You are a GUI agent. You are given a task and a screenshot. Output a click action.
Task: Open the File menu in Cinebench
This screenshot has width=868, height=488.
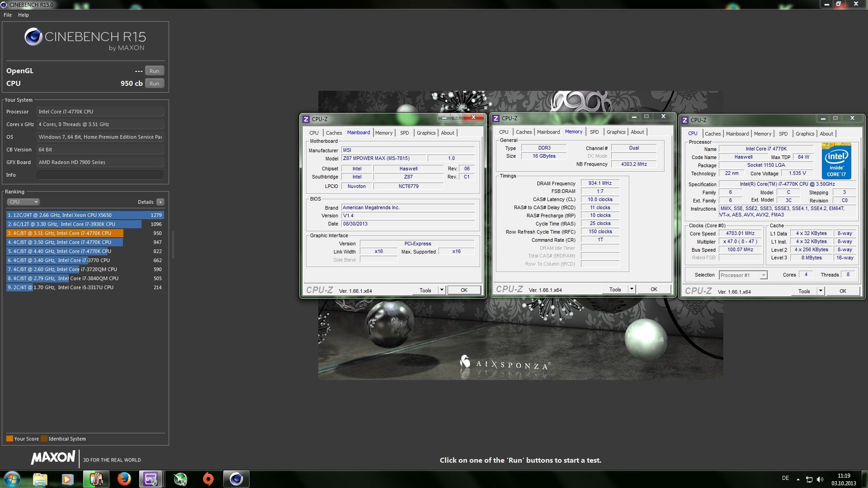(8, 15)
